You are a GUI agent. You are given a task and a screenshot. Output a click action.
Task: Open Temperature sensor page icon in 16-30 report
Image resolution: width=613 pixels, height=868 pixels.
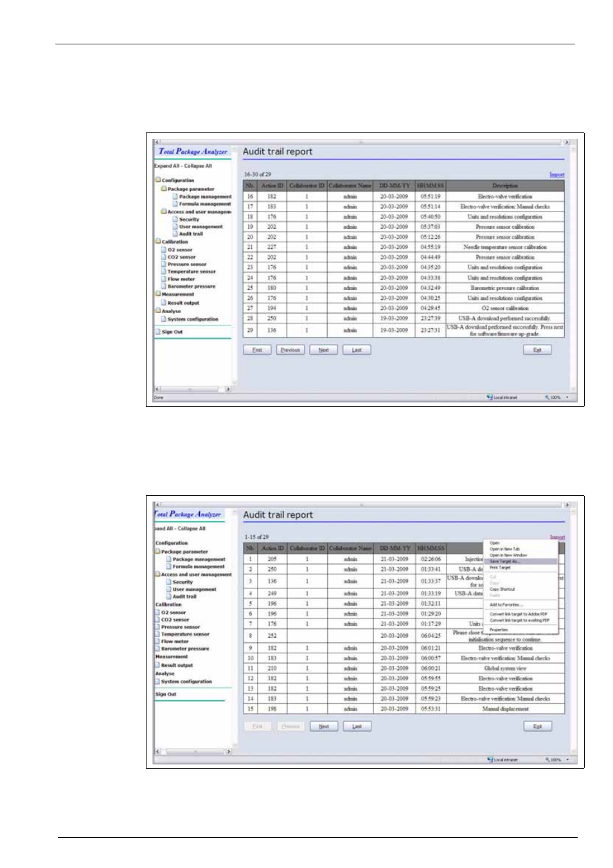(164, 271)
